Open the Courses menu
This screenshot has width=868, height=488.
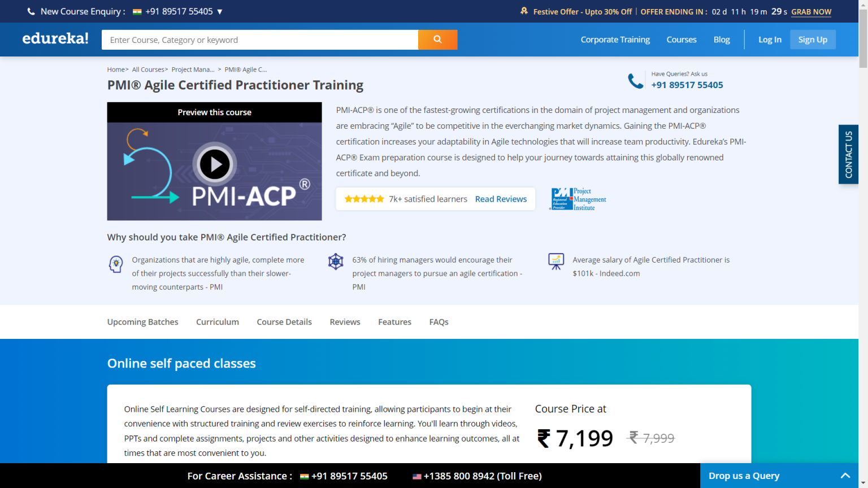tap(681, 40)
